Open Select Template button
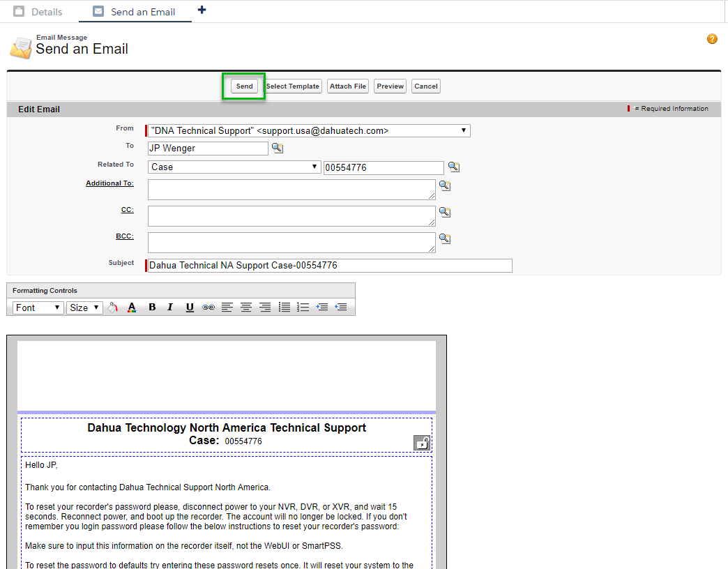Screen dimensions: 728x569 [x=292, y=86]
